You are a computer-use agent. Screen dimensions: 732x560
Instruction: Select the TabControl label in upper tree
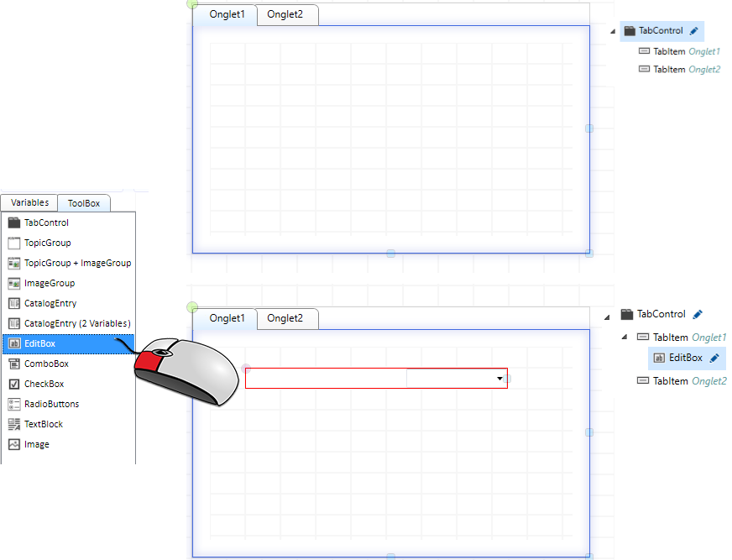(x=661, y=31)
